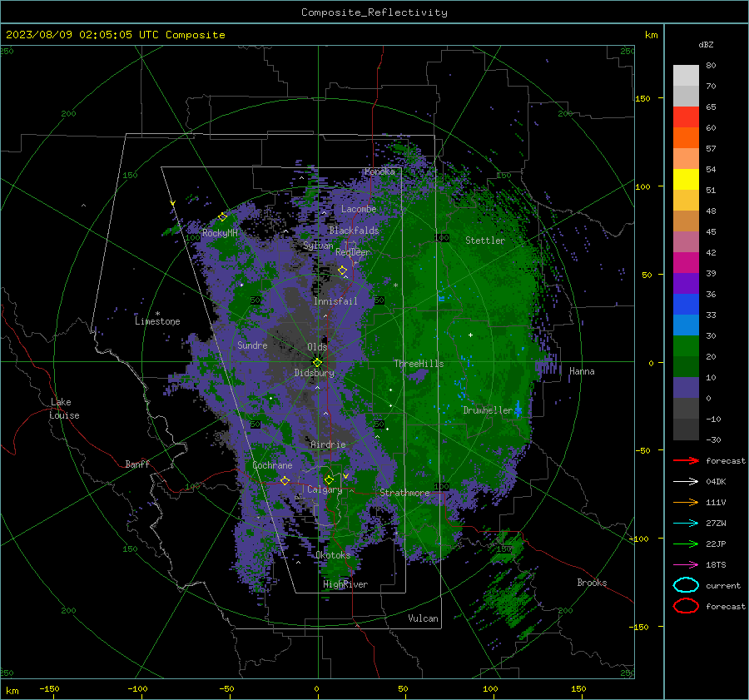The image size is (749, 700).
Task: Click the orange 111V arrow in legend
Action: 686,502
